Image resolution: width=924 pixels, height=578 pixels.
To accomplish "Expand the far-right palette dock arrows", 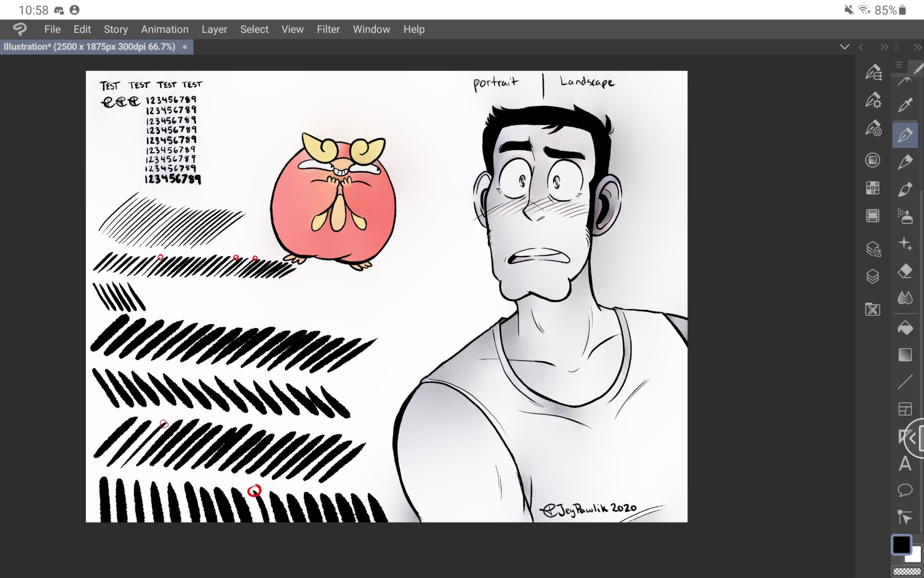I will [x=917, y=47].
